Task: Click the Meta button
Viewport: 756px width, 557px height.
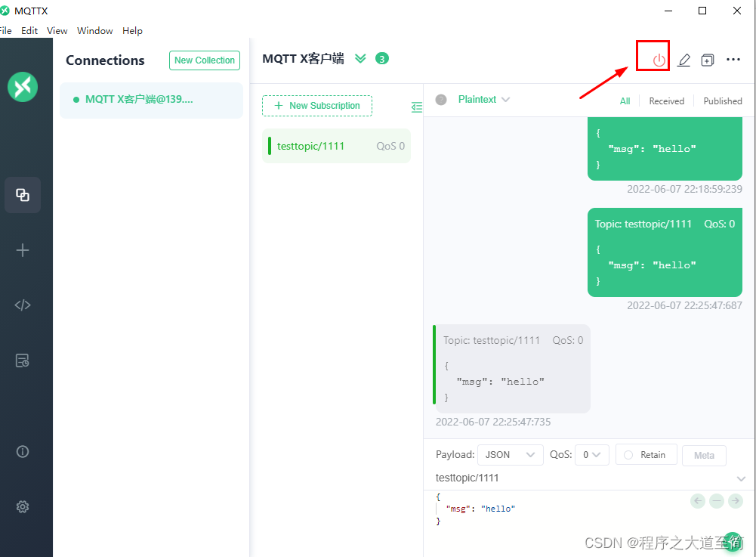Action: [x=704, y=455]
